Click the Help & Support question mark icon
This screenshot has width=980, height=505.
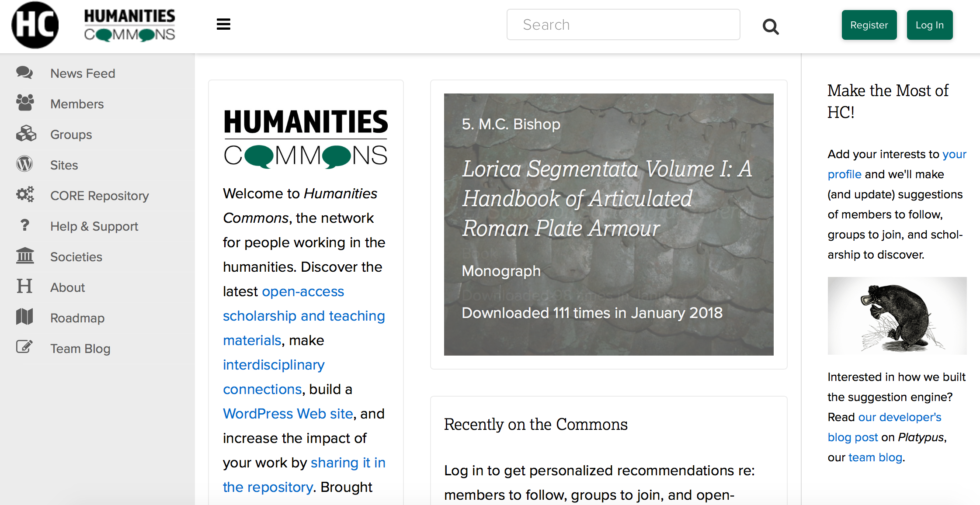(x=24, y=225)
